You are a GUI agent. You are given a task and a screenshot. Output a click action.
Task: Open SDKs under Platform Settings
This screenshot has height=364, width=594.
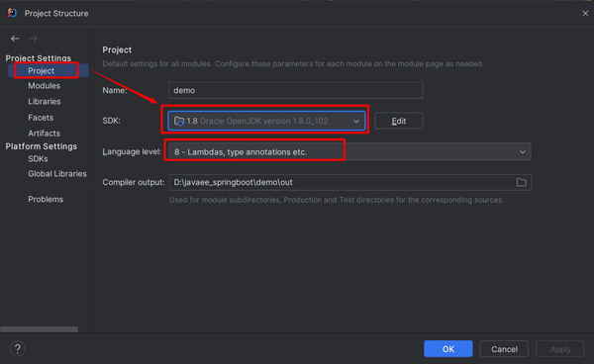pyautogui.click(x=38, y=159)
